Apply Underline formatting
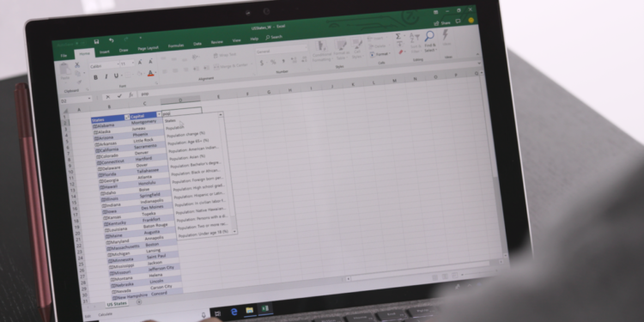 (116, 76)
